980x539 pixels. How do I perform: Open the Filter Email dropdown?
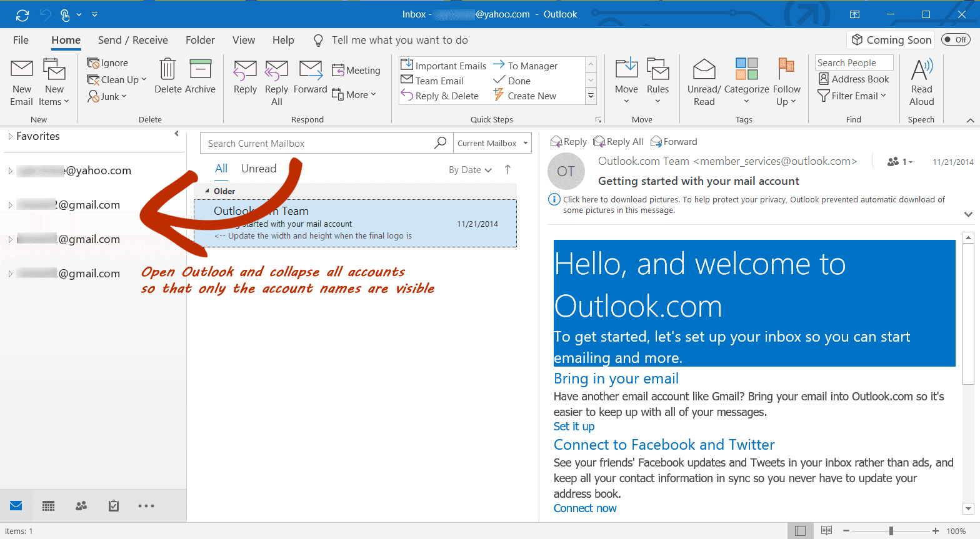point(852,96)
